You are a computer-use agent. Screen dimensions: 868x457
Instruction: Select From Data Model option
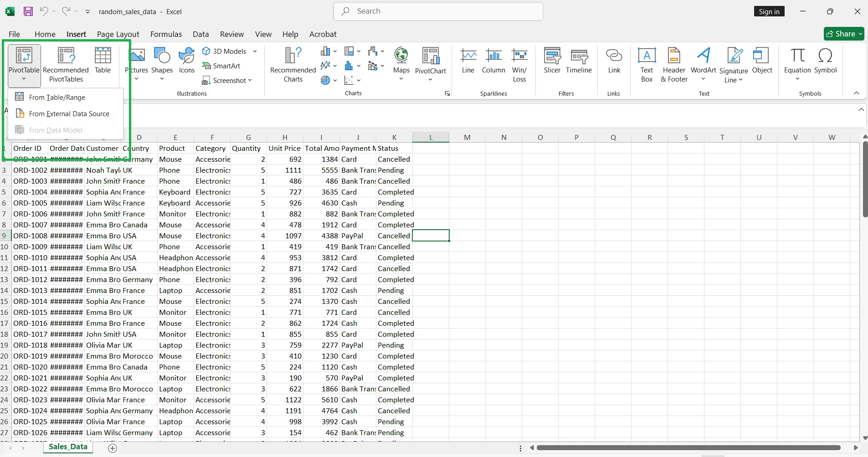pos(56,130)
